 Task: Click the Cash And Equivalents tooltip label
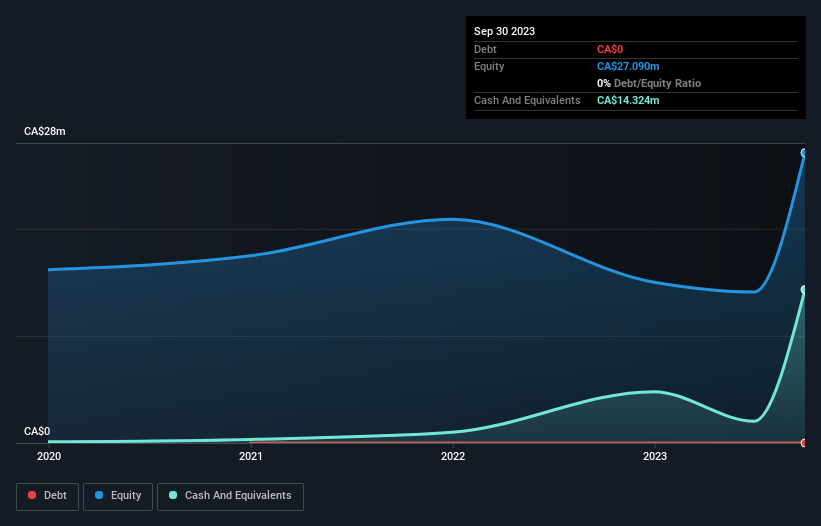527,100
